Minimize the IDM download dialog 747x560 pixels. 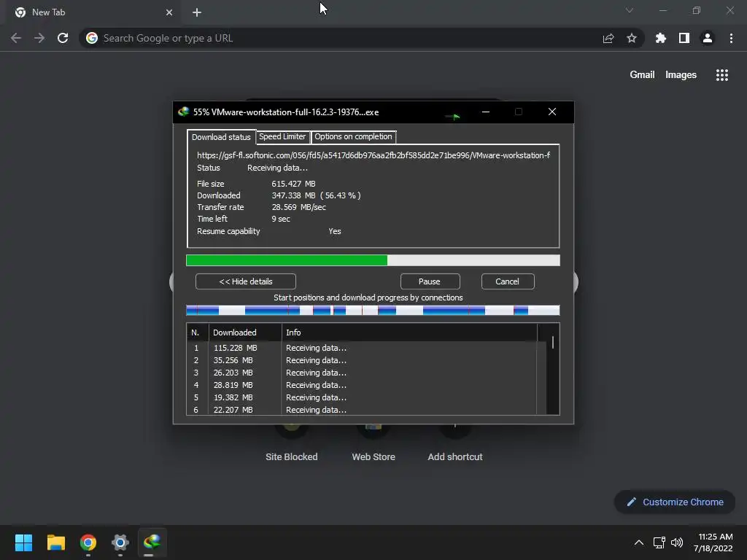(x=485, y=112)
